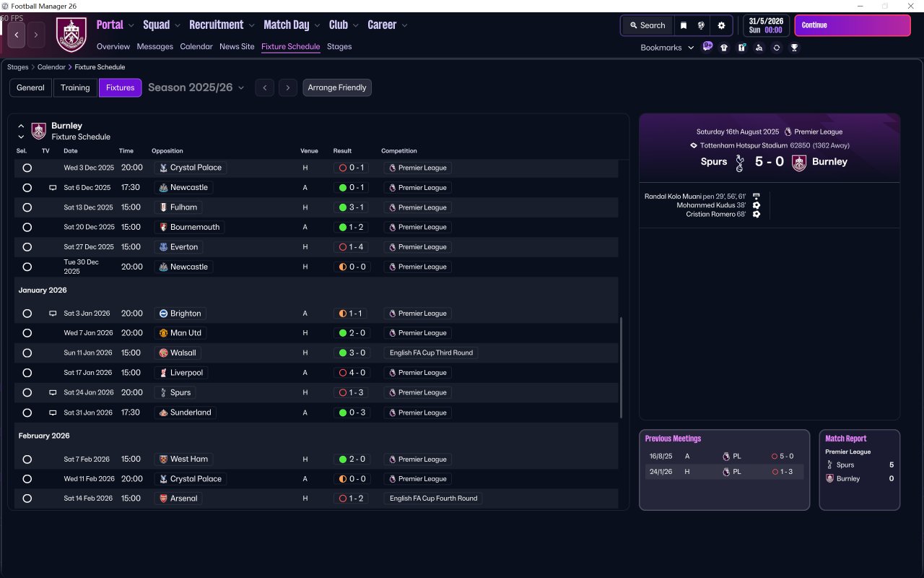This screenshot has width=924, height=578.
Task: Click the scouting magnifier-person icon
Action: click(x=759, y=48)
